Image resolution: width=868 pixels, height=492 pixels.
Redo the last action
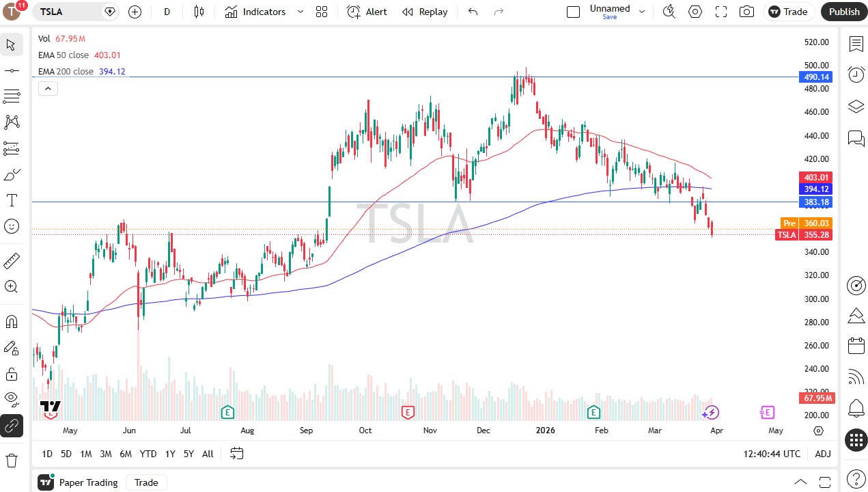coord(499,12)
